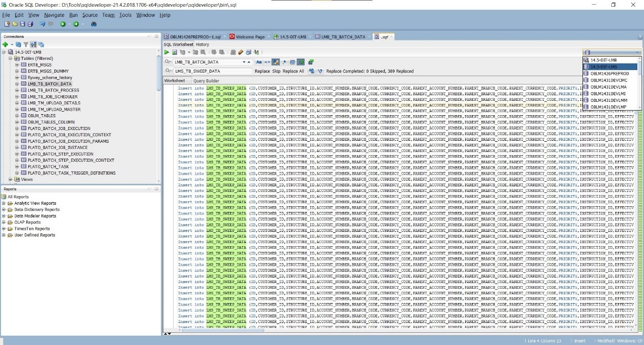The height and width of the screenshot is (345, 644).
Task: Click the Explain Plan icon in worksheet toolbar
Action: (x=182, y=52)
